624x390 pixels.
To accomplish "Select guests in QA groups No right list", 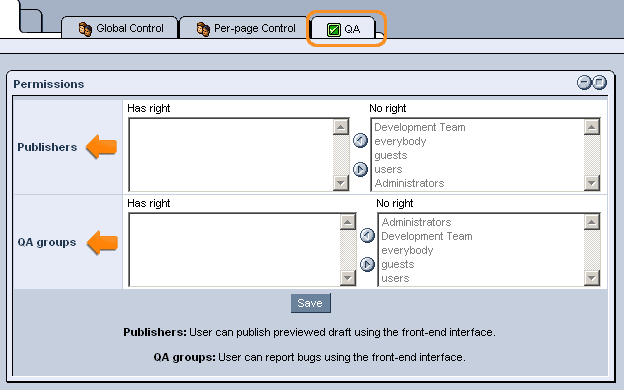I will click(398, 264).
